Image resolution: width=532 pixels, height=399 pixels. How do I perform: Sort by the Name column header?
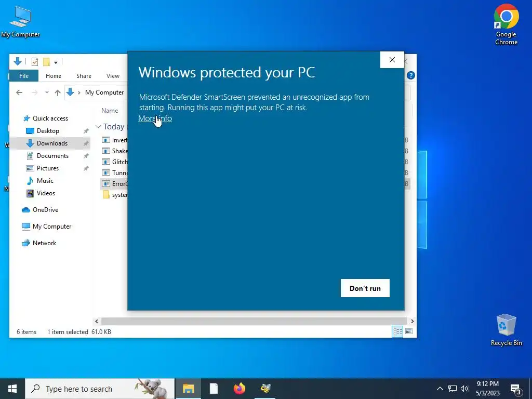tap(110, 111)
